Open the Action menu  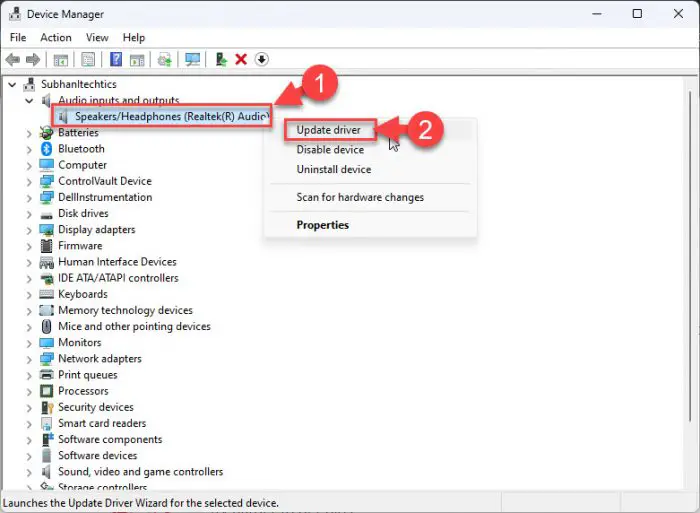tap(56, 38)
